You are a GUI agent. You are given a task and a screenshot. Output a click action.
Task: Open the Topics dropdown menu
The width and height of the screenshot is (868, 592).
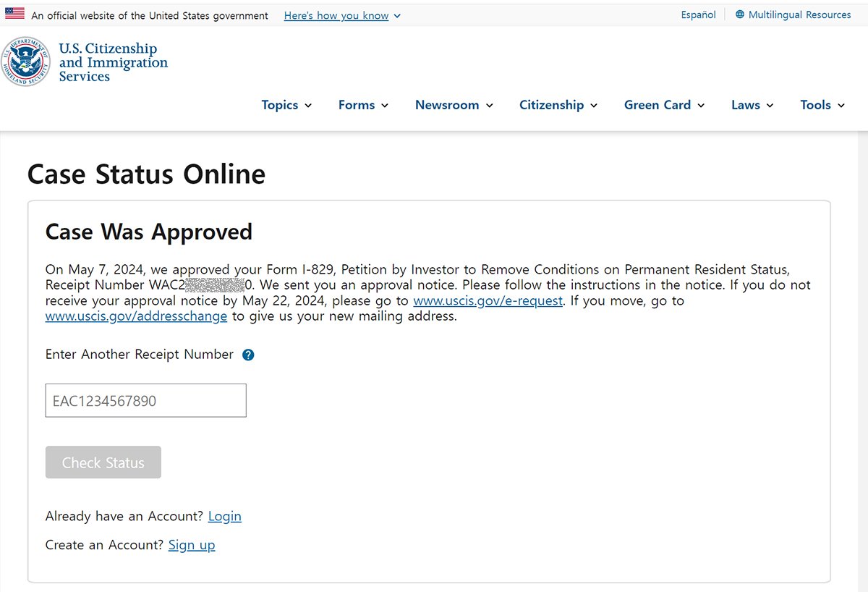(x=287, y=105)
